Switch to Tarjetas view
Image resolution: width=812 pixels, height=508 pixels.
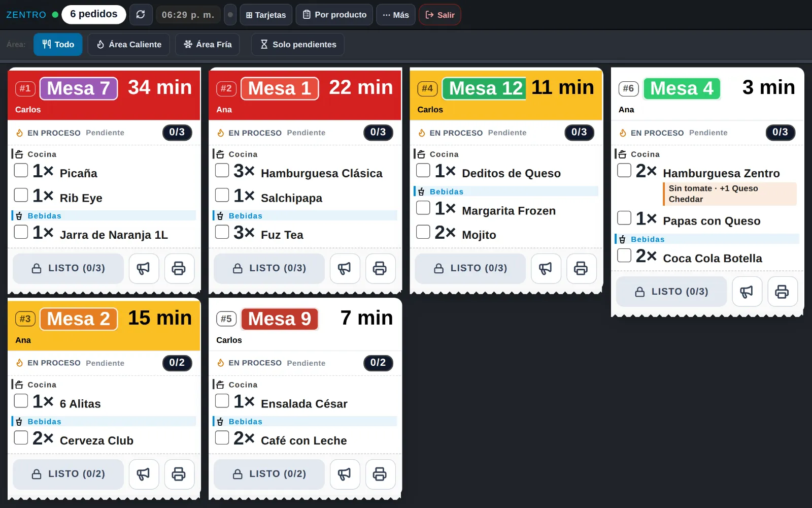(x=266, y=15)
